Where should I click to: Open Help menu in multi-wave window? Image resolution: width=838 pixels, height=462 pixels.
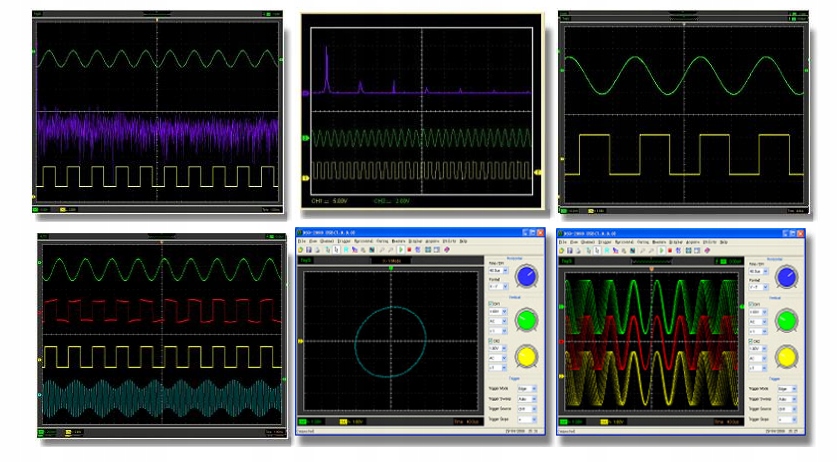point(725,241)
